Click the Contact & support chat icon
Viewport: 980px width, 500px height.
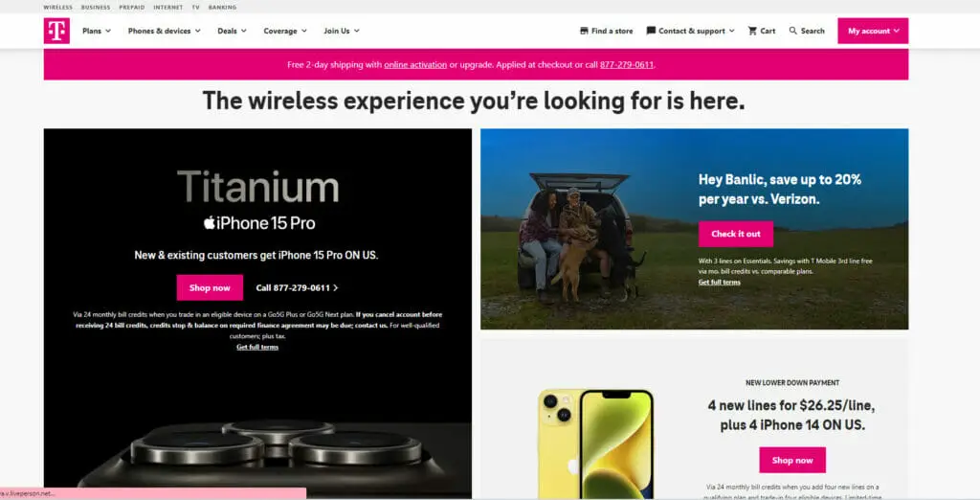point(651,31)
